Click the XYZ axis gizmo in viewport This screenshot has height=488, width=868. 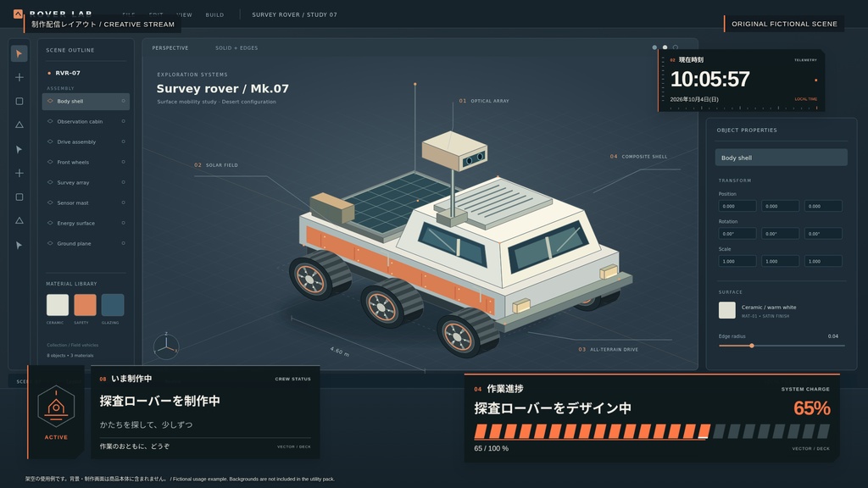[166, 347]
